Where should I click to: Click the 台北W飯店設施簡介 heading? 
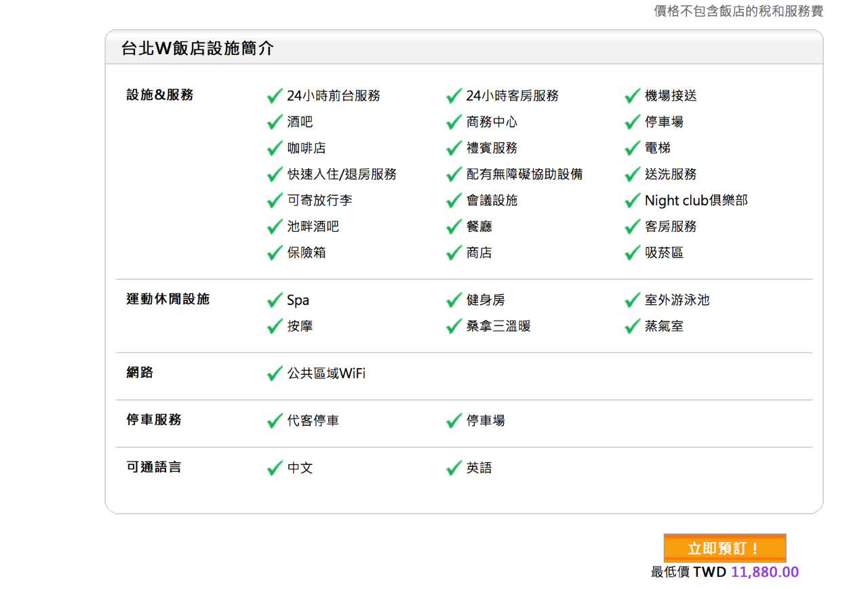click(197, 48)
